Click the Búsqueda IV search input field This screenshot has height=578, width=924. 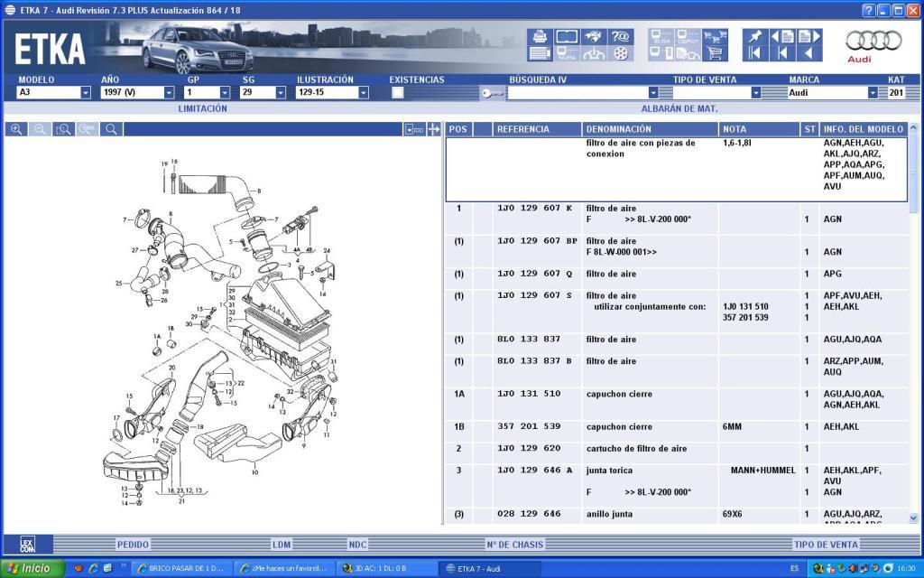click(577, 93)
